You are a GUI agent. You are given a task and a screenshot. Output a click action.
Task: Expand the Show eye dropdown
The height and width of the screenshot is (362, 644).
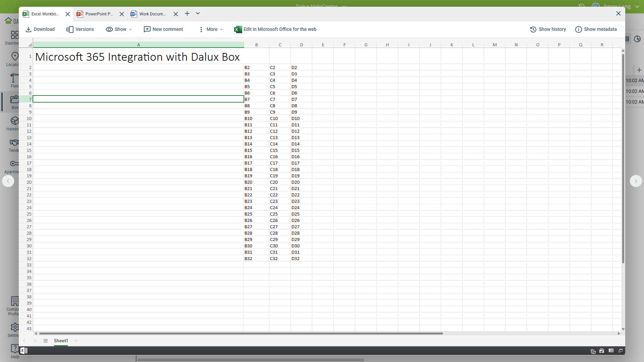[119, 29]
